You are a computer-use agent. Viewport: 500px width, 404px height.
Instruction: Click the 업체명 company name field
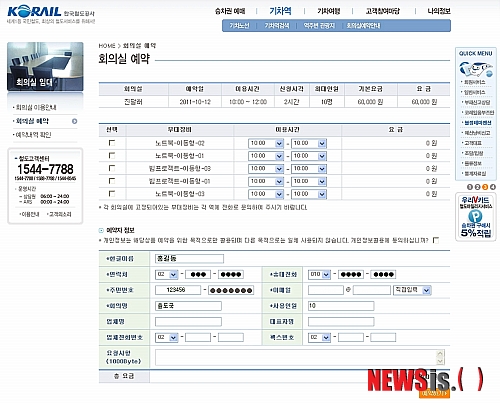click(188, 322)
